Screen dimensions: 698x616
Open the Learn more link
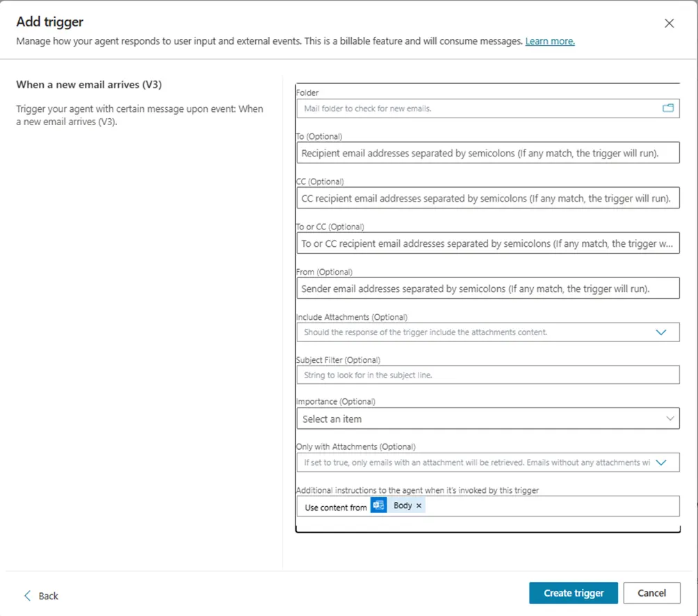point(550,41)
